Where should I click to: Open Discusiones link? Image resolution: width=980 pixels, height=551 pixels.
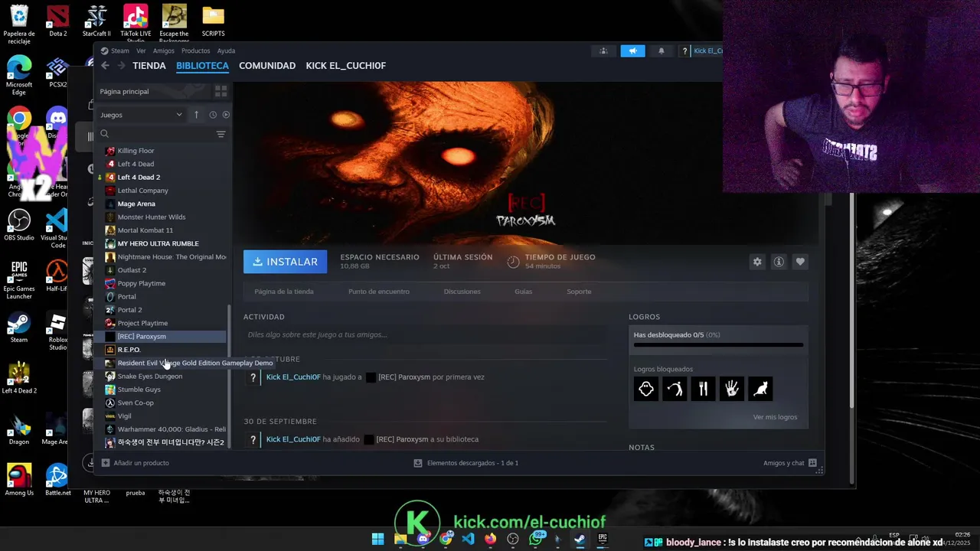pyautogui.click(x=462, y=292)
